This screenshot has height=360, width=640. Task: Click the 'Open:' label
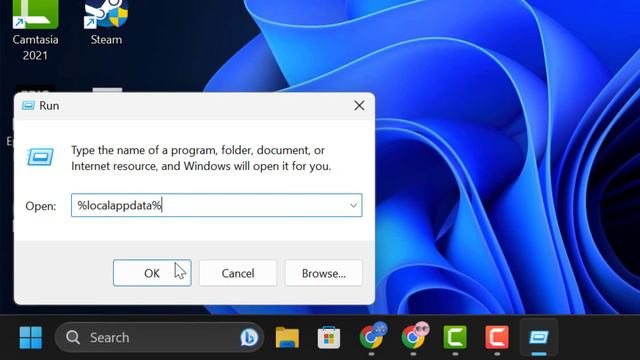tap(41, 206)
